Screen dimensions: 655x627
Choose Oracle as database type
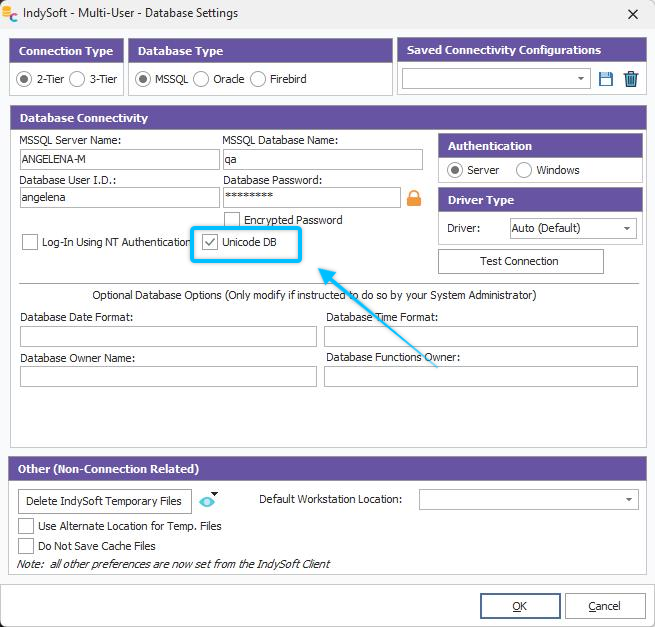[x=201, y=79]
